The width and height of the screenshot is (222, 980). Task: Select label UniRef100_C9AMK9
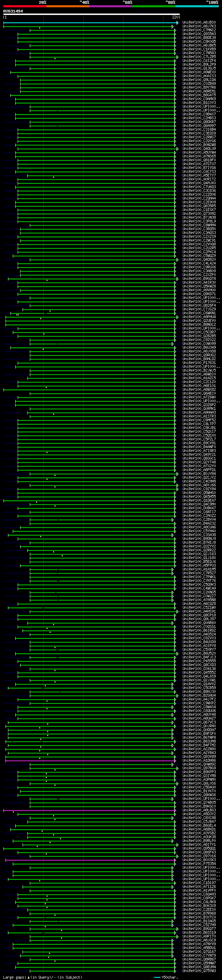(199, 99)
